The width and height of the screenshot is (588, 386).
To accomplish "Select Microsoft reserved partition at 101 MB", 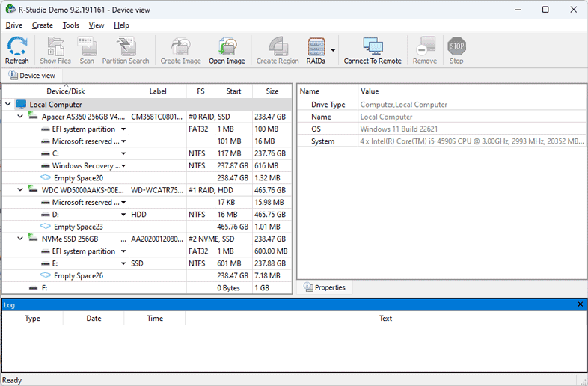I will click(x=147, y=141).
